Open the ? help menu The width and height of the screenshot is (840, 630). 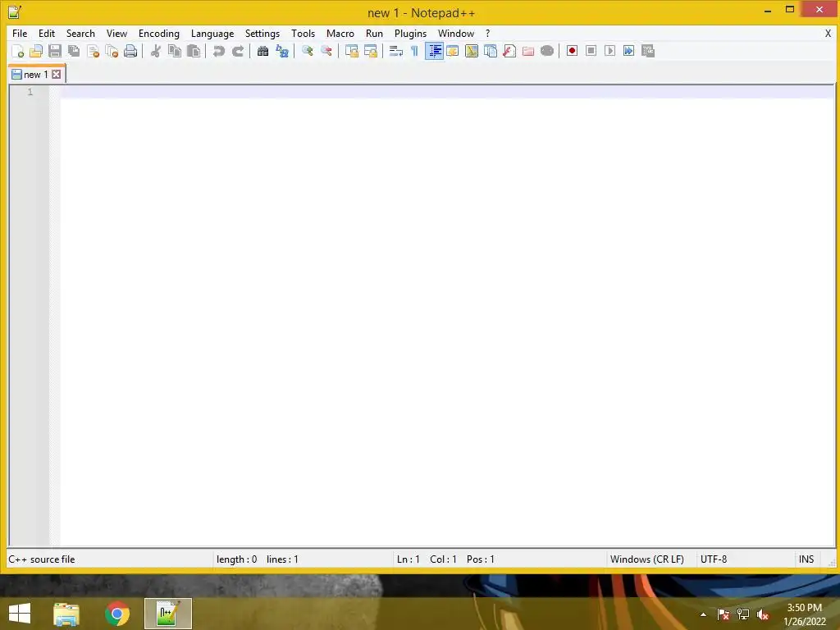(x=487, y=33)
